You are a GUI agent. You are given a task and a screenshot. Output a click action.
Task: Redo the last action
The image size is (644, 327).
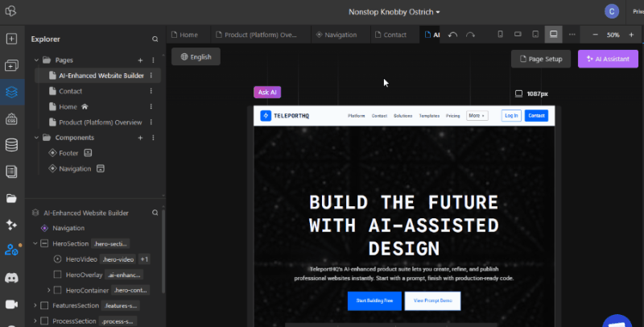click(470, 35)
